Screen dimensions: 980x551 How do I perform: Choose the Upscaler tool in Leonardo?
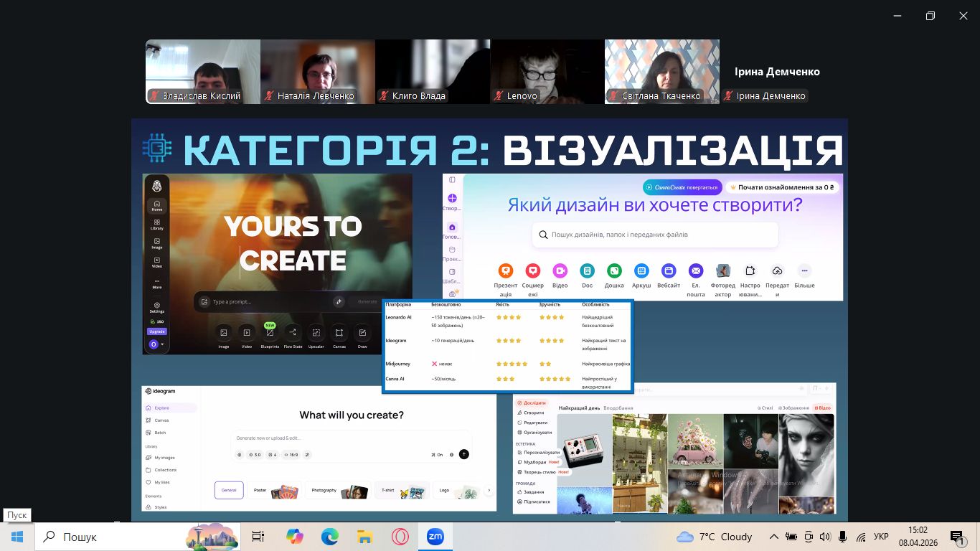[x=316, y=336]
